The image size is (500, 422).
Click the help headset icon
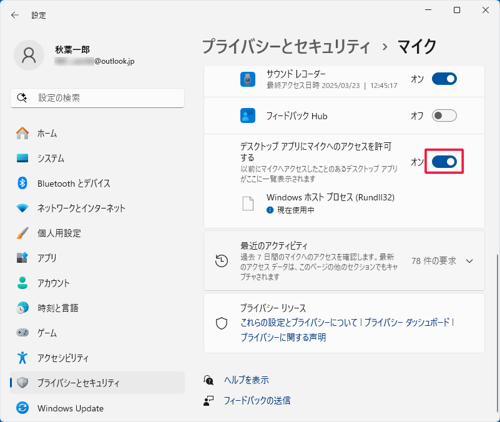pos(209,380)
